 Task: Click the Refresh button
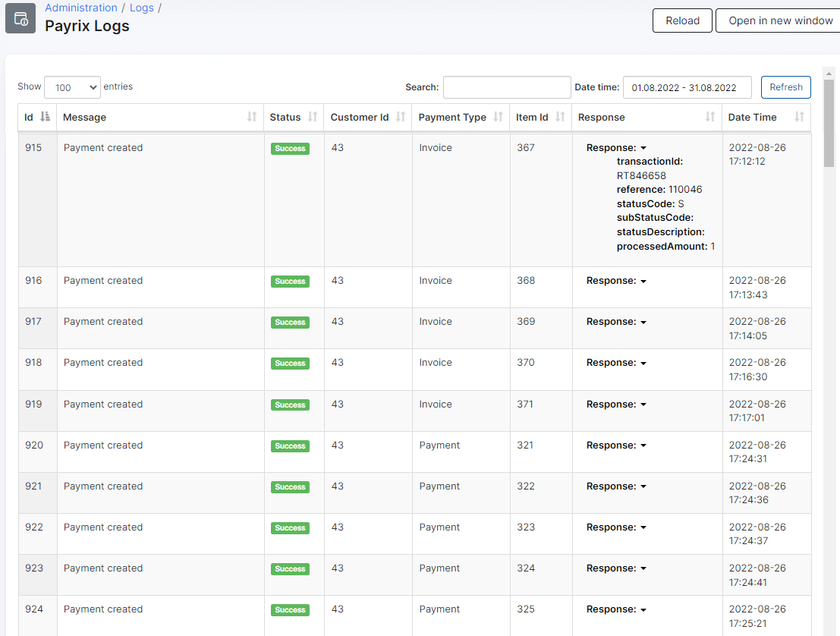pyautogui.click(x=785, y=87)
